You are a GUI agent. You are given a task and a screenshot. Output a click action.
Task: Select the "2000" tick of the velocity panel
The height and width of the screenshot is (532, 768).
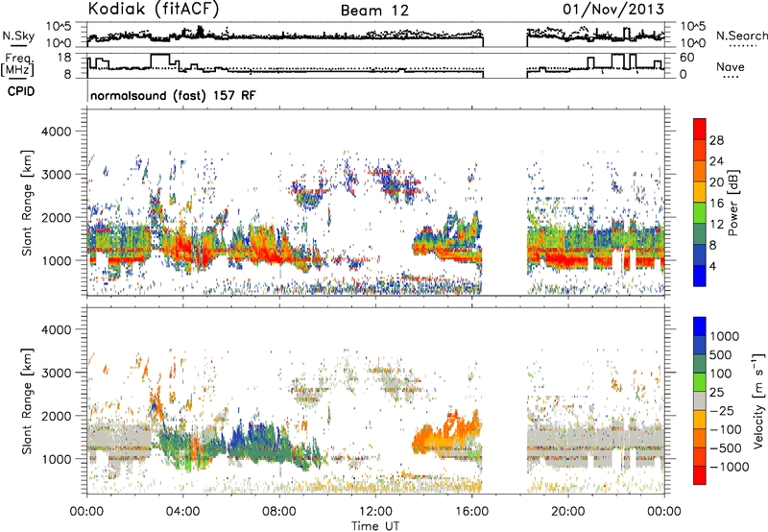55,416
